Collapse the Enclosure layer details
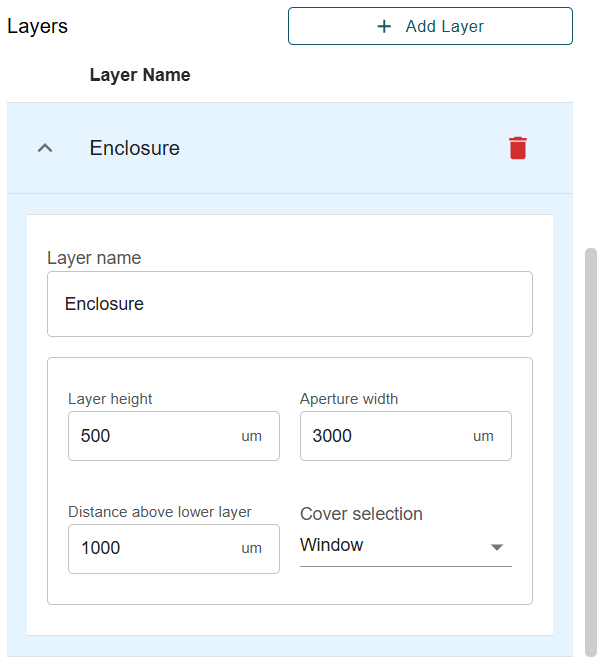This screenshot has width=608, height=665. click(44, 148)
